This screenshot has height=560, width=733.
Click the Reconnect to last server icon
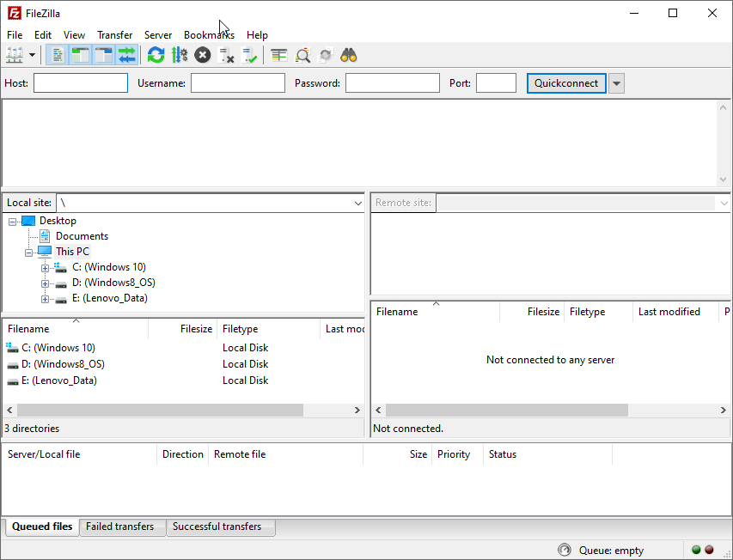[x=250, y=56]
